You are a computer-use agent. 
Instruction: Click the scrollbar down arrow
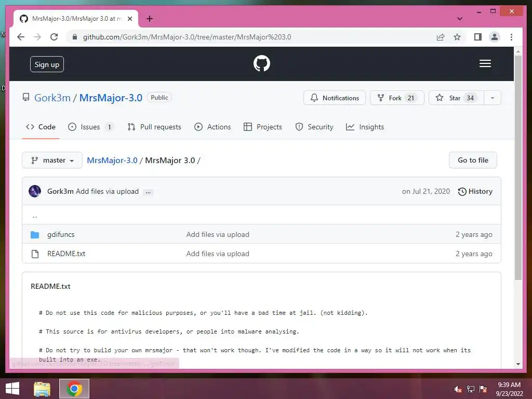[518, 364]
